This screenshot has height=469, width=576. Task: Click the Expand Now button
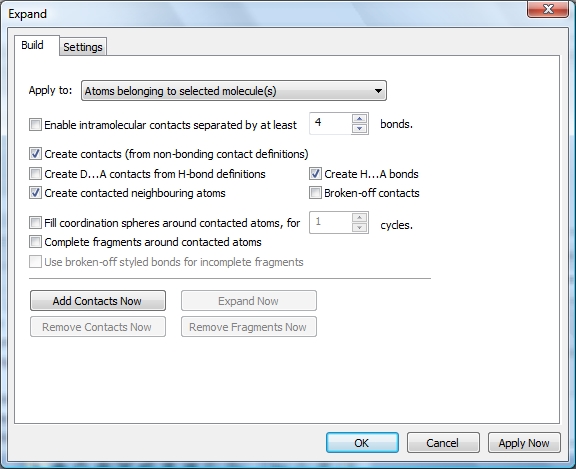pos(249,301)
